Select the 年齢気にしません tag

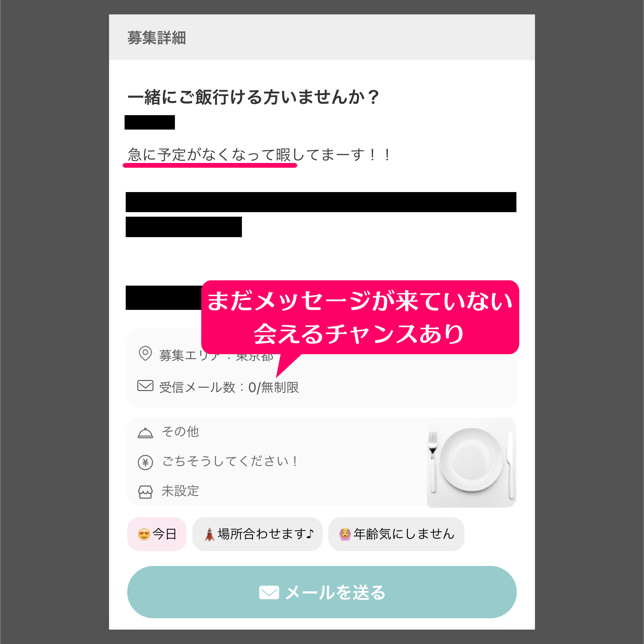pyautogui.click(x=396, y=534)
